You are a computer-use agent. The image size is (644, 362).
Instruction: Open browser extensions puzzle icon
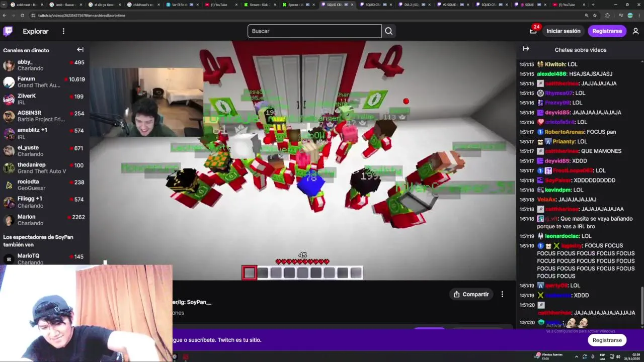[x=607, y=16]
